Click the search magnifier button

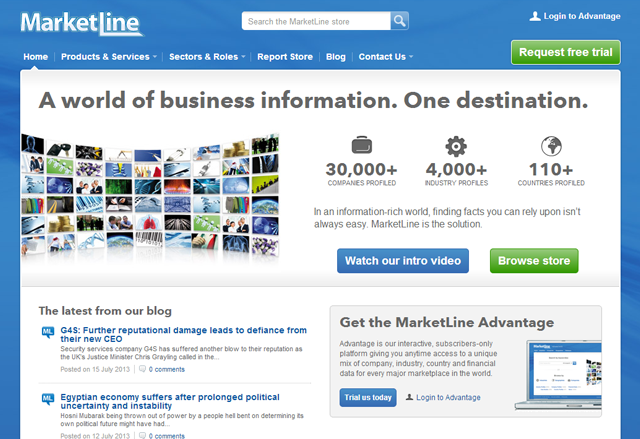coord(400,21)
